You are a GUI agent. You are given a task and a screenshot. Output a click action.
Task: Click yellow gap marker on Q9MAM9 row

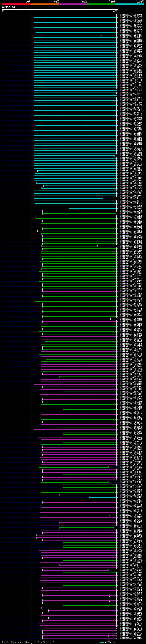(102, 36)
